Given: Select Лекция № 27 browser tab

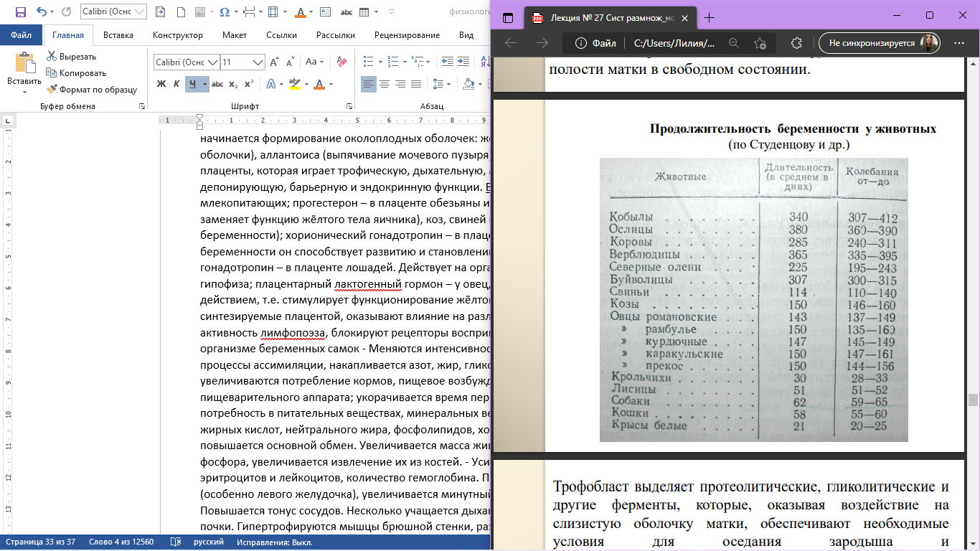Looking at the screenshot, I should 608,17.
